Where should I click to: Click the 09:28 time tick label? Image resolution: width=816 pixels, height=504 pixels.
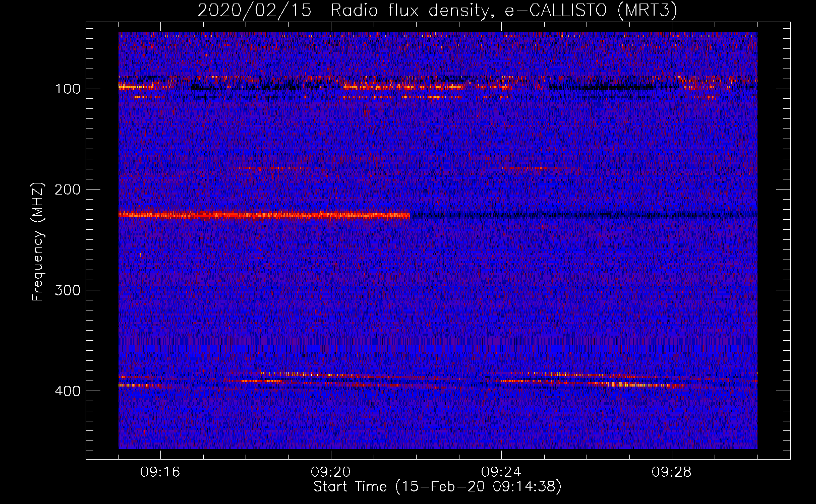(672, 472)
